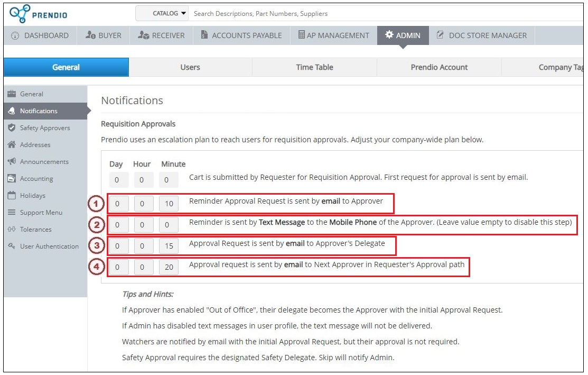Open the Receiver section
This screenshot has width=588, height=375.
click(x=161, y=35)
